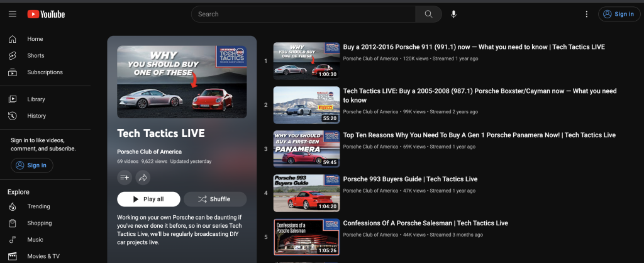644x263 pixels.
Task: Open the hamburger guide menu
Action: 13,14
